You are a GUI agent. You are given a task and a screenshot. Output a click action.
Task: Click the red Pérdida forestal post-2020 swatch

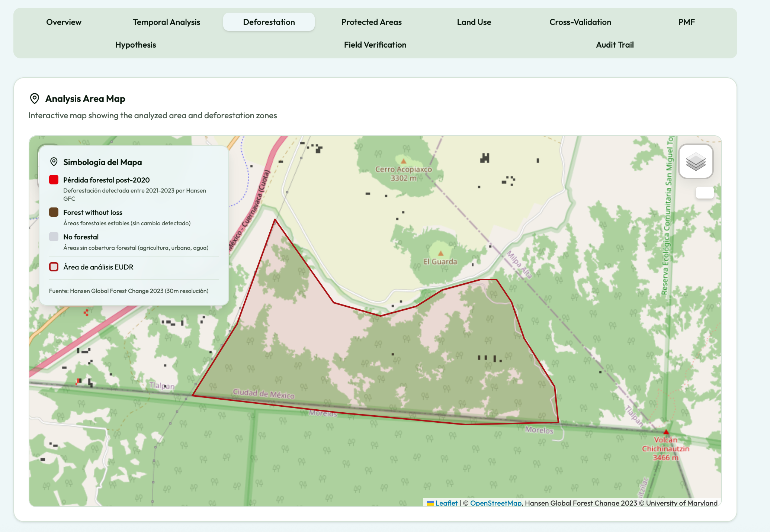54,180
